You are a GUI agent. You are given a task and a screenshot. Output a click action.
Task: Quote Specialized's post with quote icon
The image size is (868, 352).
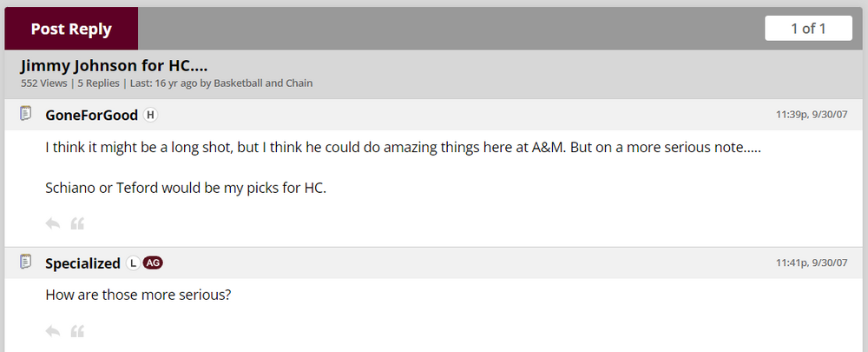[77, 331]
